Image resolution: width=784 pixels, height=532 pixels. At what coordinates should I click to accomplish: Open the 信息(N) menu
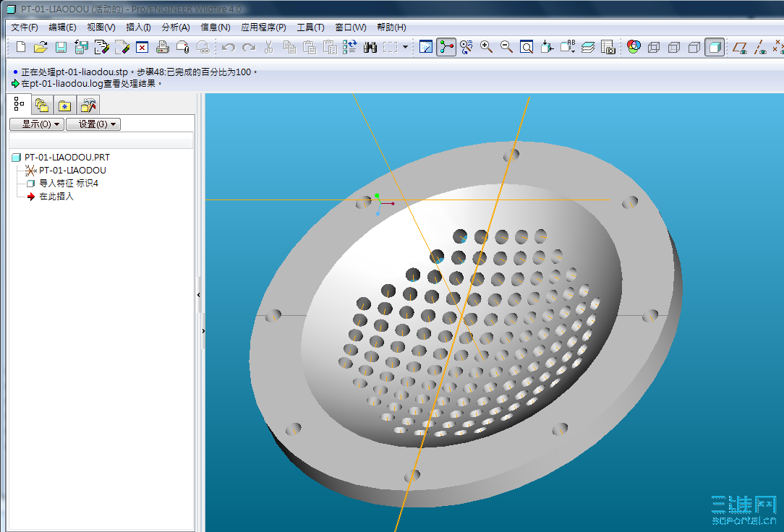click(x=216, y=27)
